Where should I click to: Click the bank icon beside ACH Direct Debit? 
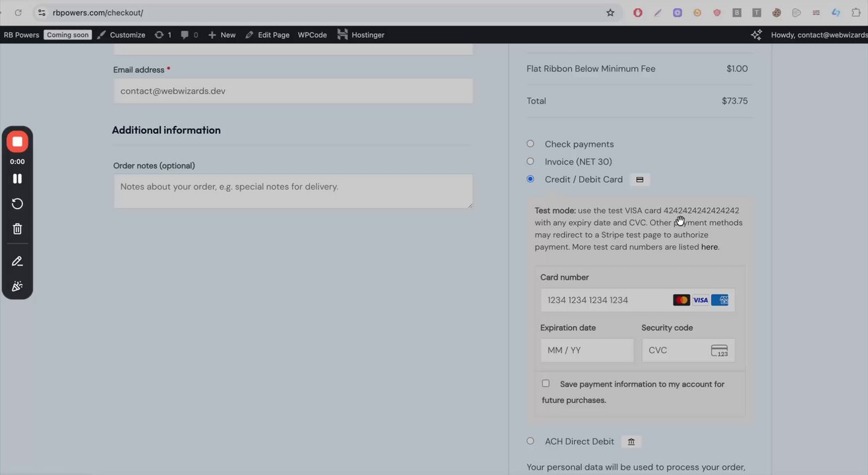631,441
